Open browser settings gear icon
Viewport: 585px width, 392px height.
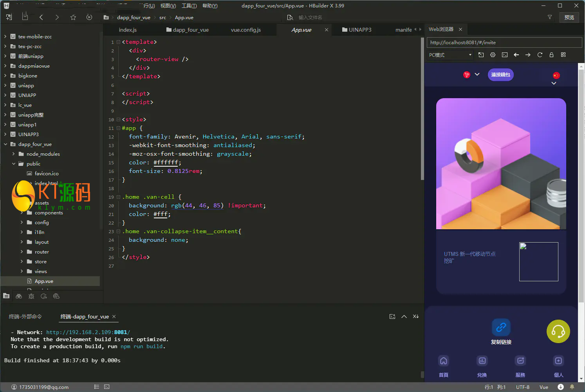[x=493, y=55]
